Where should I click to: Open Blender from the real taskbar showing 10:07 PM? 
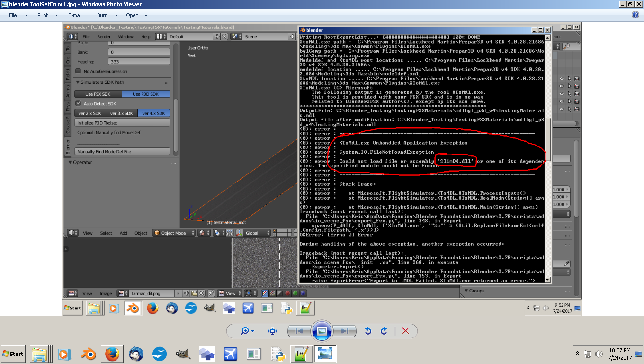(x=88, y=354)
